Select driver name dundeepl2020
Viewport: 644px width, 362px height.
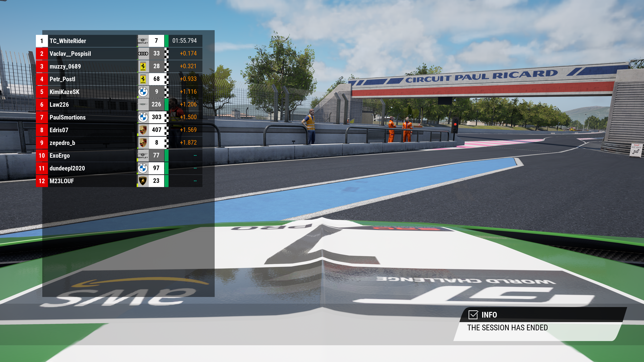67,168
